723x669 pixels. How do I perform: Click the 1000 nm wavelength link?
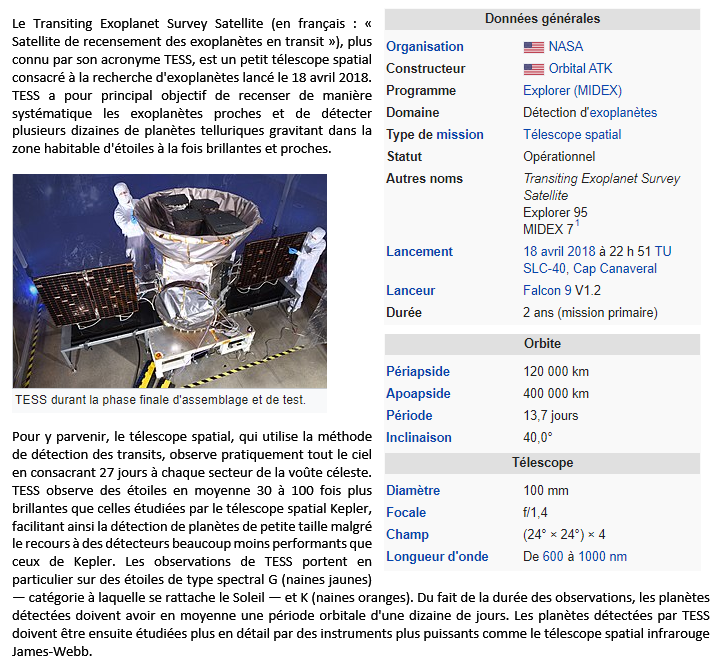(x=602, y=557)
